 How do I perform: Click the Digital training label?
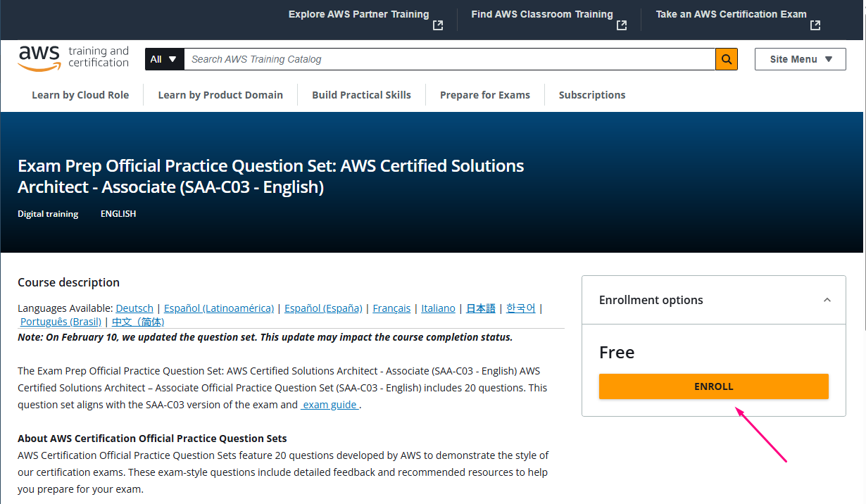[48, 214]
